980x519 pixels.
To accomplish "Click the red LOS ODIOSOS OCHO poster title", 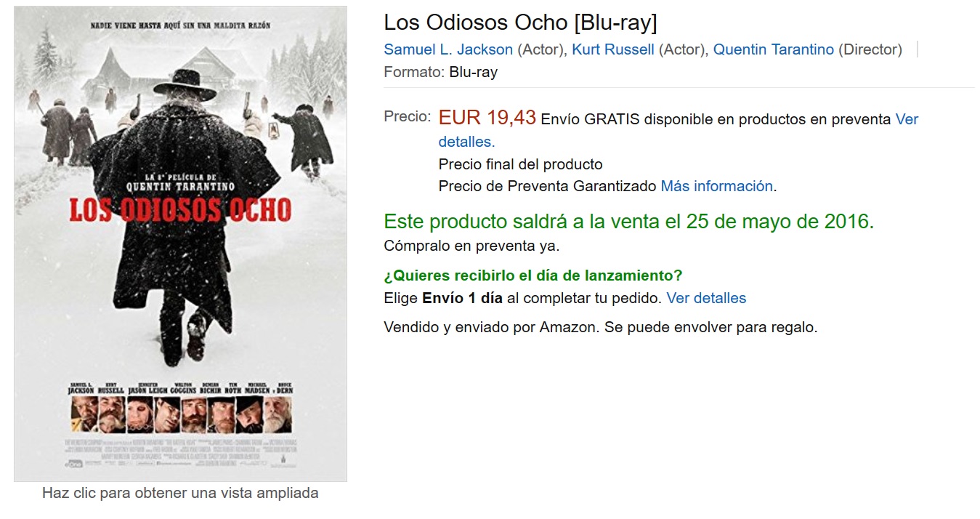I will click(x=180, y=209).
